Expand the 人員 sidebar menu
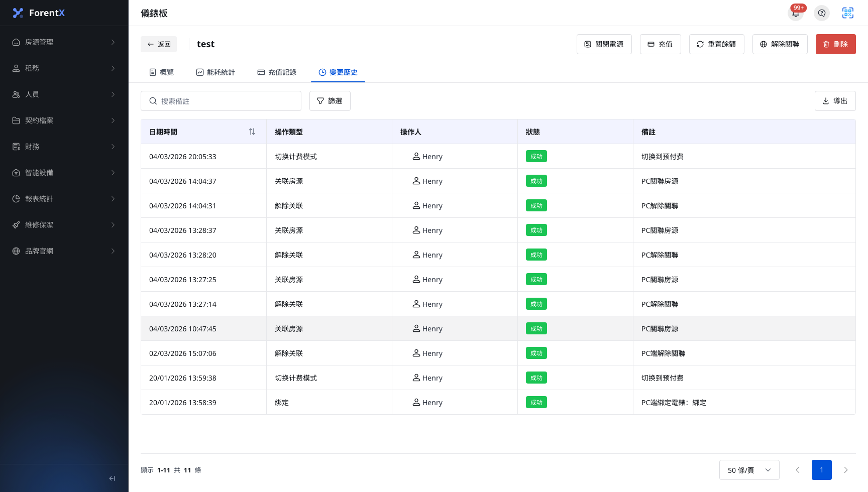This screenshot has width=868, height=492. pos(64,94)
